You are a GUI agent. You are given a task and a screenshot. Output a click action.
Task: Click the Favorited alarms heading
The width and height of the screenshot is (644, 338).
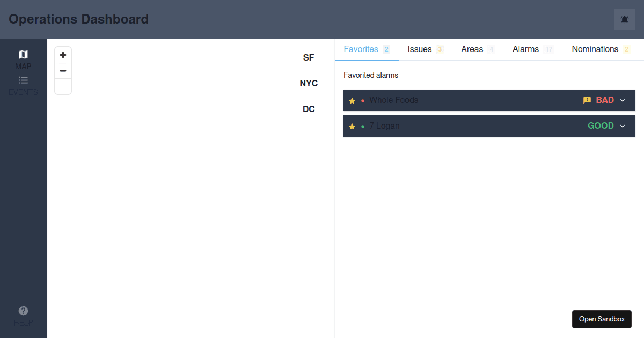pyautogui.click(x=371, y=75)
